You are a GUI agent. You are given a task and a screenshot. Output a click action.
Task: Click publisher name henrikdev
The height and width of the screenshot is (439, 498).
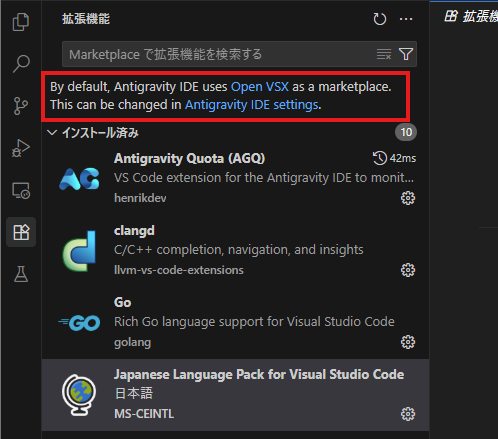click(140, 198)
